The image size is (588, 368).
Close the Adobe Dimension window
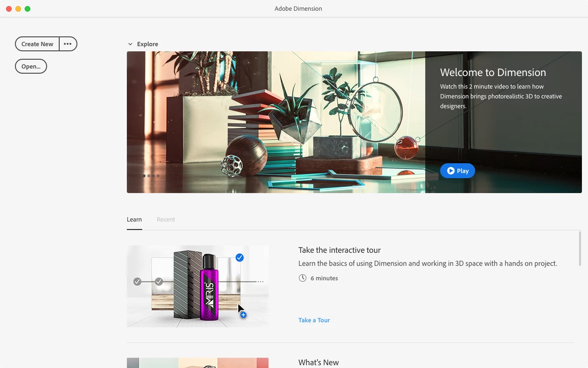coord(9,9)
